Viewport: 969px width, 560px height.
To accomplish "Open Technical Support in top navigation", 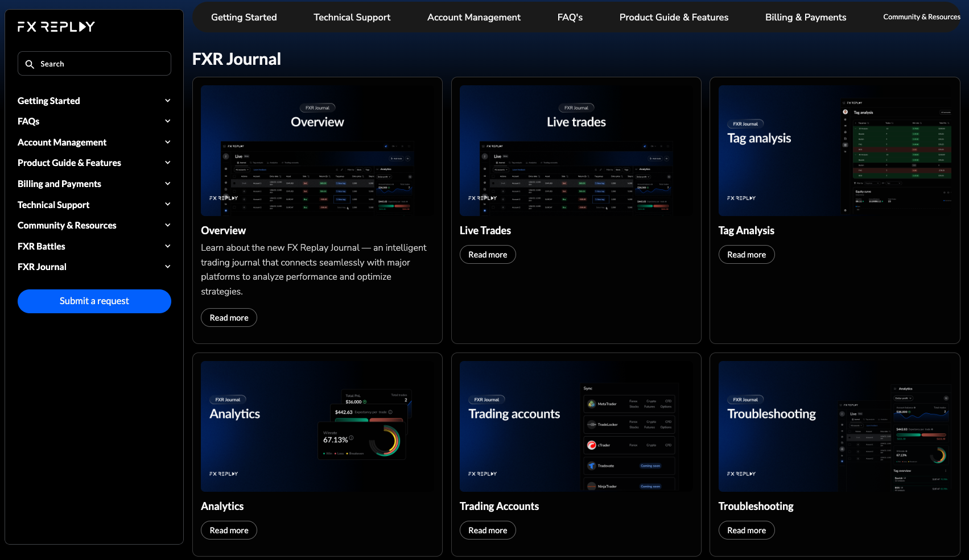I will [352, 17].
